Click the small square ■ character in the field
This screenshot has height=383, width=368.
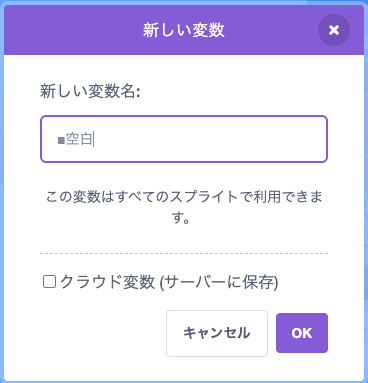61,140
